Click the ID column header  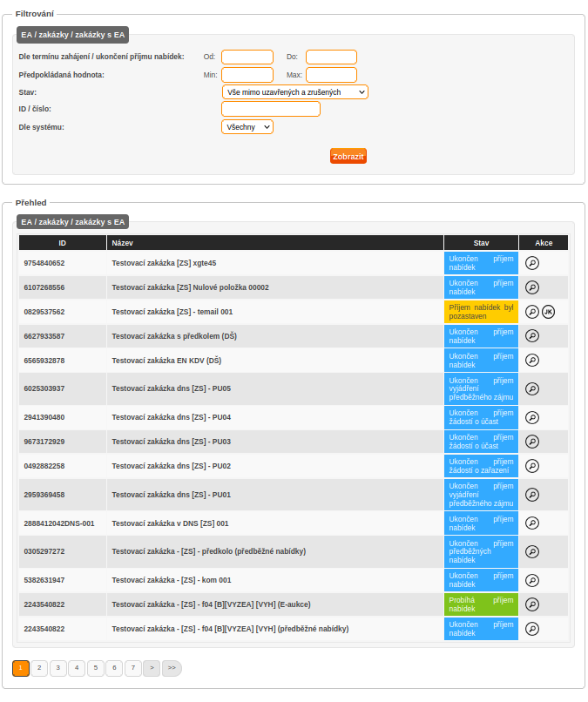tap(62, 243)
